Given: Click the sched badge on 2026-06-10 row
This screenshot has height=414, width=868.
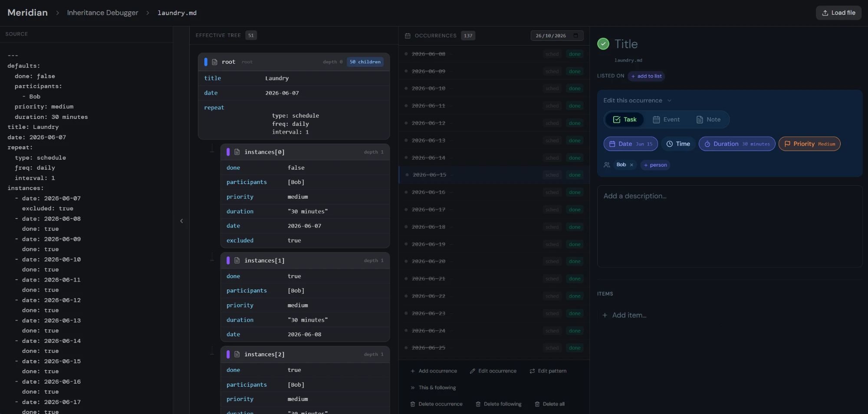Looking at the screenshot, I should [x=552, y=89].
